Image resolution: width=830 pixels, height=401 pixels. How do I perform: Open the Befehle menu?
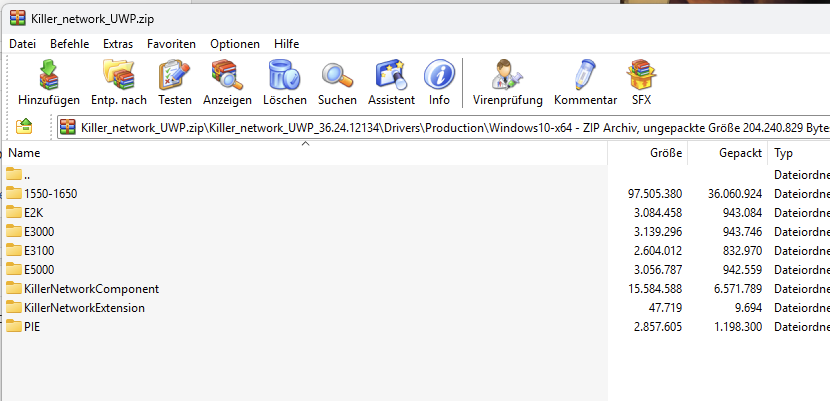click(70, 44)
